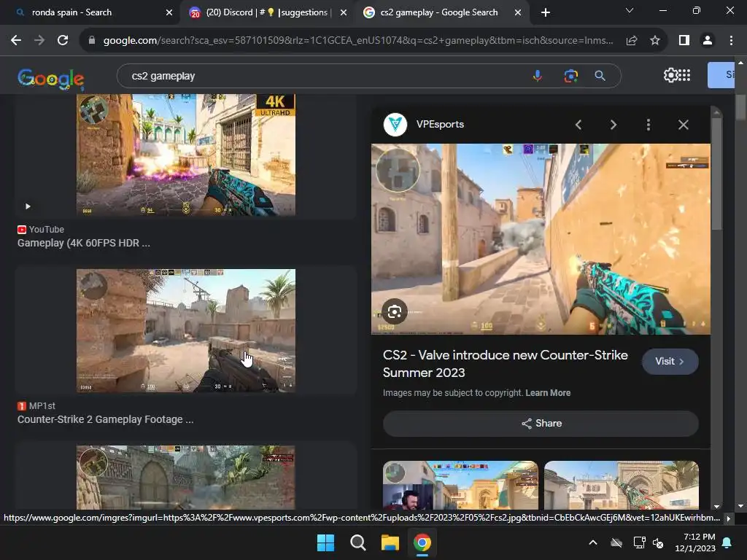Viewport: 747px width, 560px height.
Task: Open Counter-Strike 2 Gameplay Footage title
Action: tap(105, 419)
